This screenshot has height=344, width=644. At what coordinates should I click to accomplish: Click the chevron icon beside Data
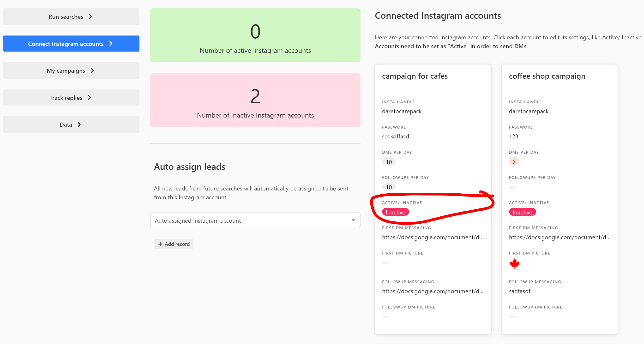79,125
